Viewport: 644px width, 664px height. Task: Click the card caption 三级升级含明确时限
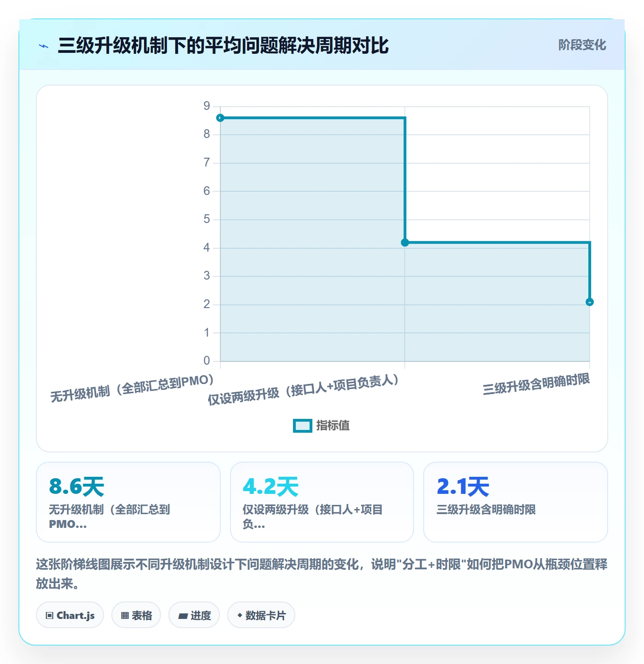486,509
